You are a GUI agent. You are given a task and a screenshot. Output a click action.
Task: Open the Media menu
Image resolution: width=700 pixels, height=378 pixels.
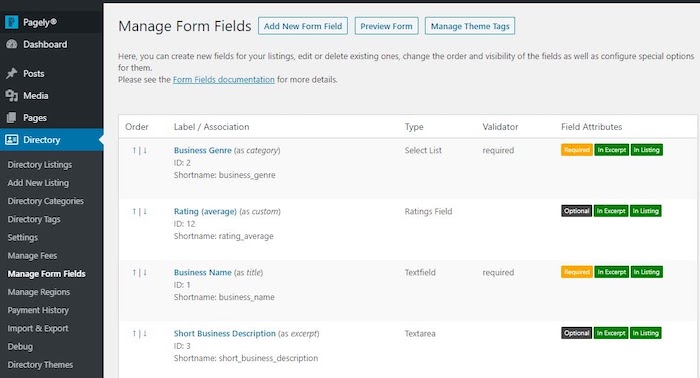pyautogui.click(x=51, y=96)
